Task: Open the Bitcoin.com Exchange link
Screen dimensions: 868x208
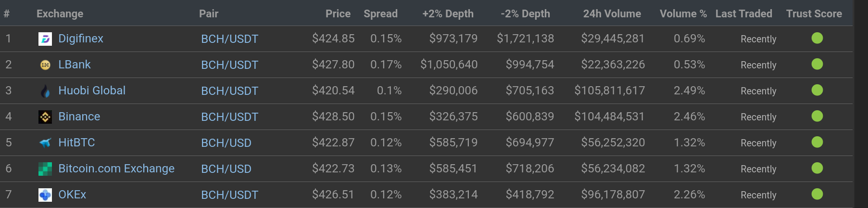Action: [116, 169]
